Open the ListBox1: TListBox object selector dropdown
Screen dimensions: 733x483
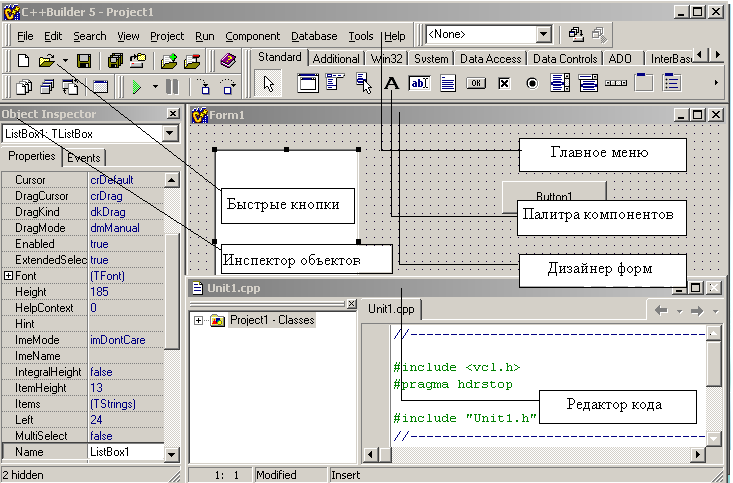click(x=170, y=134)
